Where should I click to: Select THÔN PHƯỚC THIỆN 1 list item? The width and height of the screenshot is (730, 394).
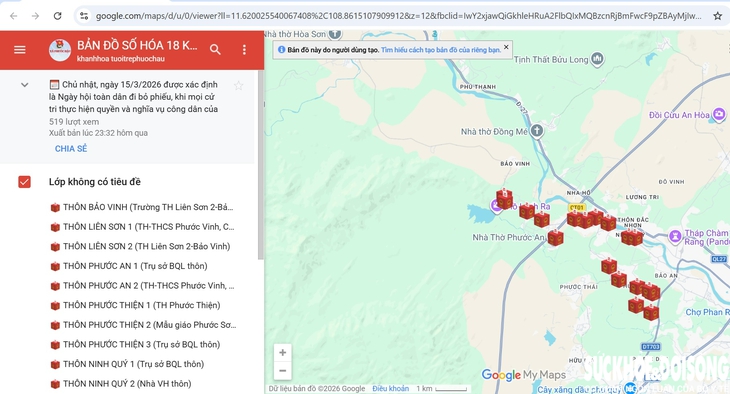coord(135,305)
